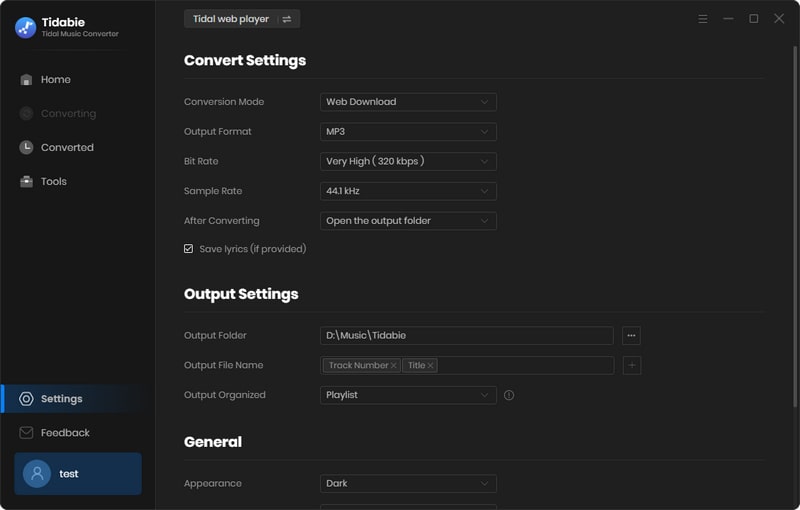Maximize the Tidabie window
Viewport: 800px width, 510px height.
tap(754, 19)
